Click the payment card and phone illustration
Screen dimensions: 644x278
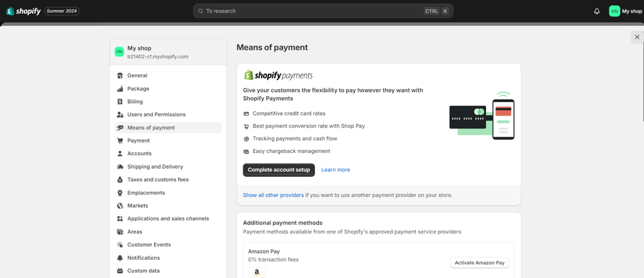(x=482, y=116)
